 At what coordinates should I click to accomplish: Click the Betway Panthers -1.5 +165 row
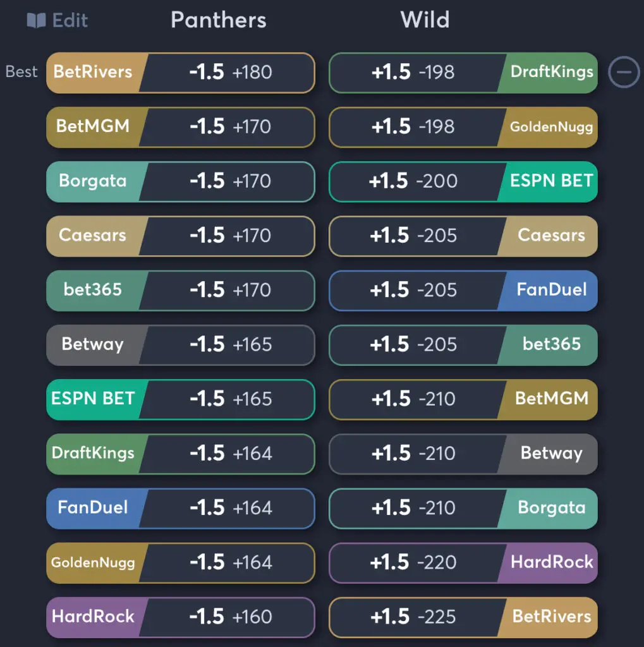click(x=180, y=345)
